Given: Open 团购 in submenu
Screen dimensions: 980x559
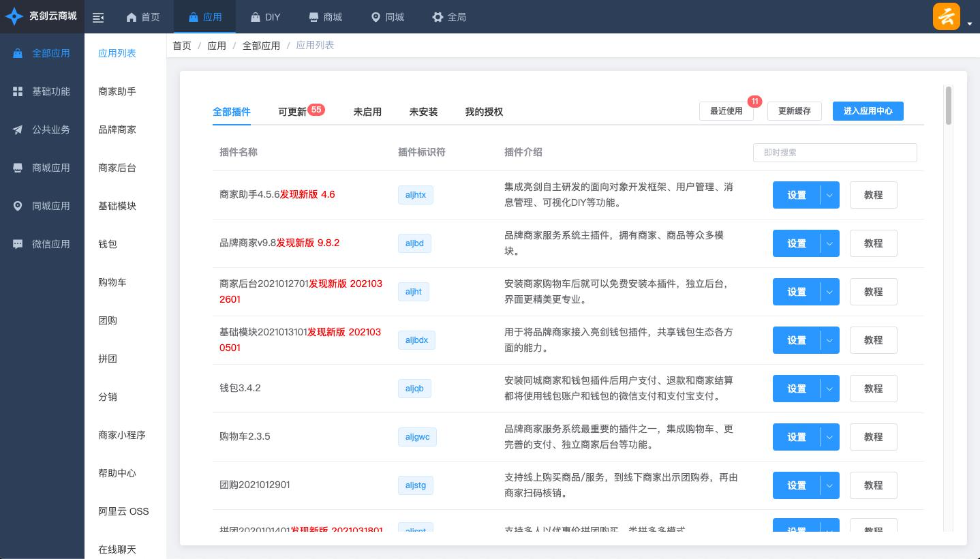Looking at the screenshot, I should (108, 320).
